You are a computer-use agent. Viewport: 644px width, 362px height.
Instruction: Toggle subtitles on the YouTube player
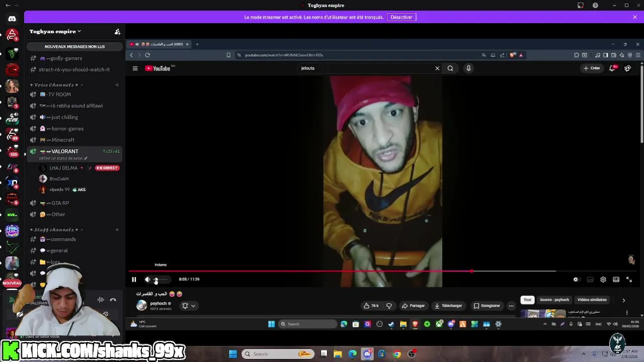590,280
